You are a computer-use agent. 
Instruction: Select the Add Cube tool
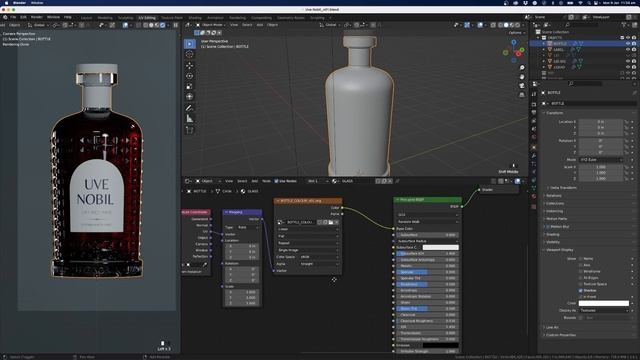click(x=189, y=130)
